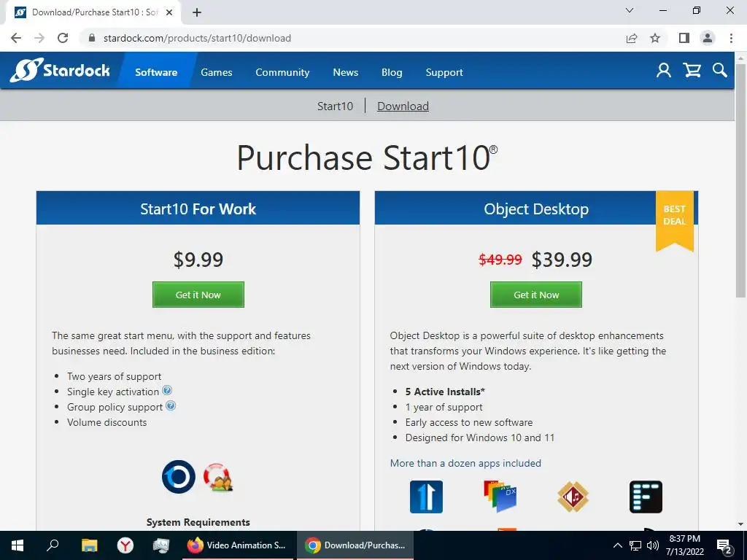The height and width of the screenshot is (560, 747).
Task: Click the BEST DEAL ribbon badge
Action: coord(675,220)
